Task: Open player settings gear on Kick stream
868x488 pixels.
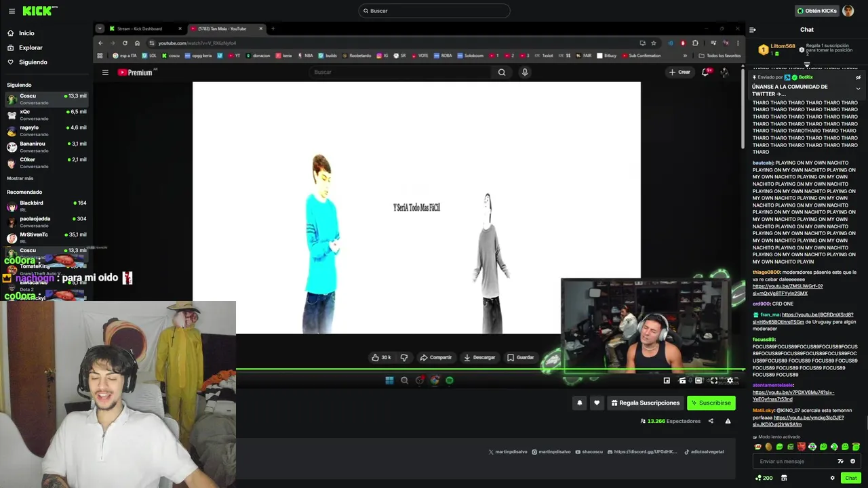Action: 730,381
